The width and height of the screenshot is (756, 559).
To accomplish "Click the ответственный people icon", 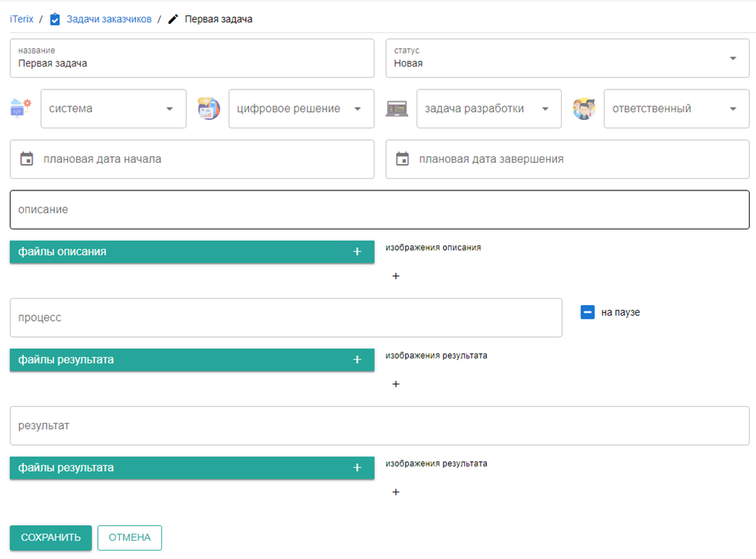I will tap(584, 109).
